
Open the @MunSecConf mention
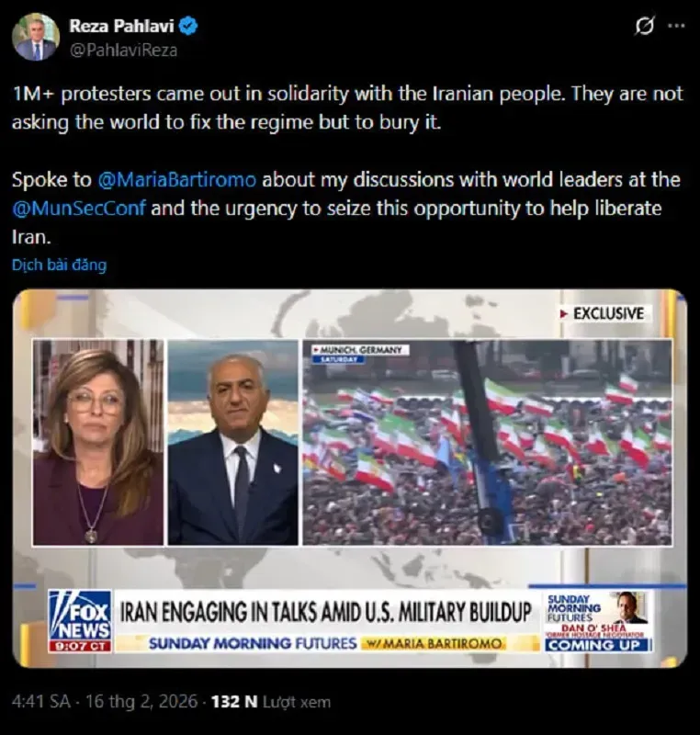(79, 209)
